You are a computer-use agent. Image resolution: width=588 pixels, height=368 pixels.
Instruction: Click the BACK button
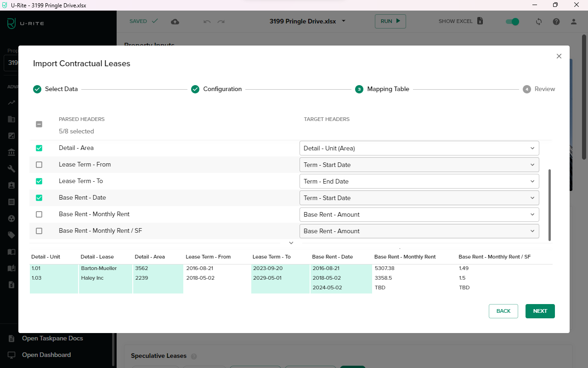(x=503, y=311)
